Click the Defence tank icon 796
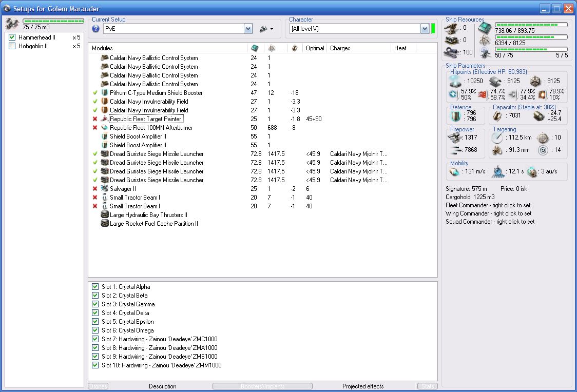This screenshot has width=577, height=392. click(x=455, y=116)
